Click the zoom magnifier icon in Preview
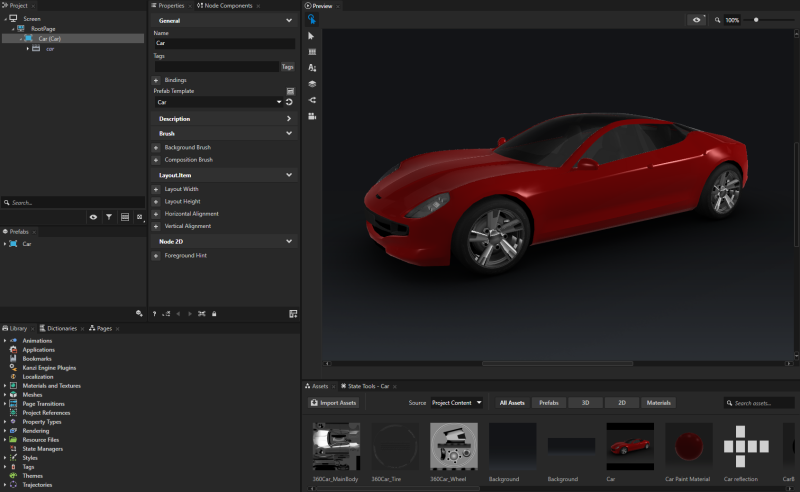 point(717,20)
